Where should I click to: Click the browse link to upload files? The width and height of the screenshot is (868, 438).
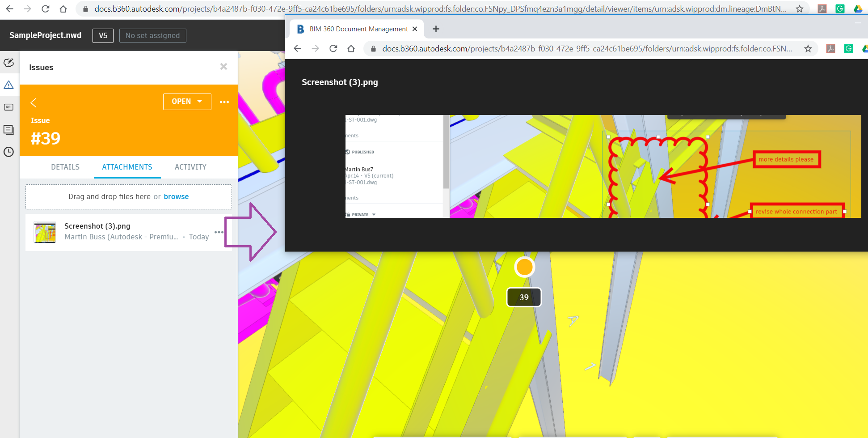[176, 196]
